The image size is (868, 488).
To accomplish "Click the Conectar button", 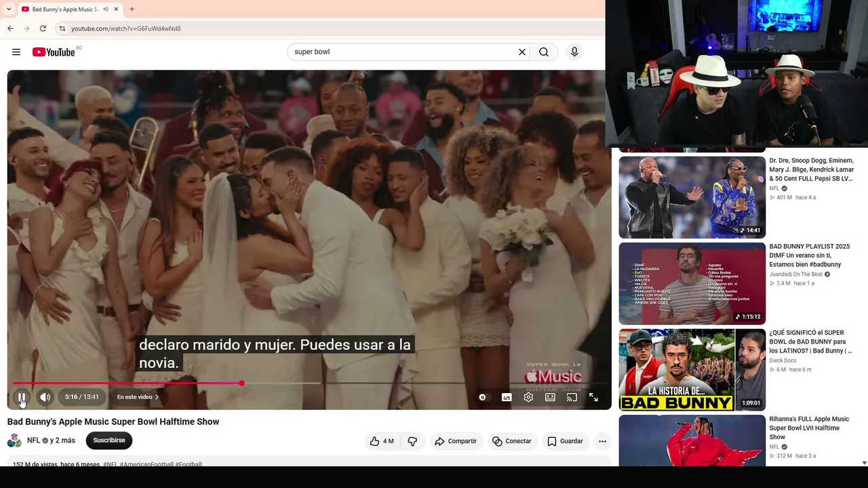I will pyautogui.click(x=512, y=441).
